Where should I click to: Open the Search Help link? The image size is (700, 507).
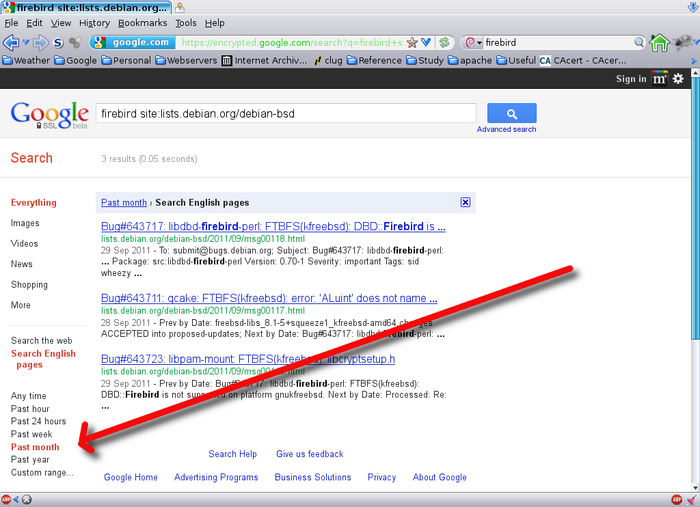(233, 454)
